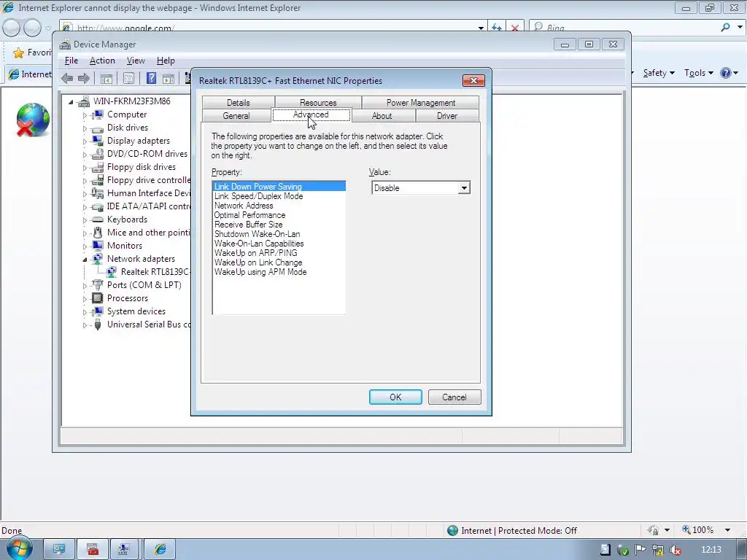
Task: Switch to the Details tab
Action: tap(239, 102)
